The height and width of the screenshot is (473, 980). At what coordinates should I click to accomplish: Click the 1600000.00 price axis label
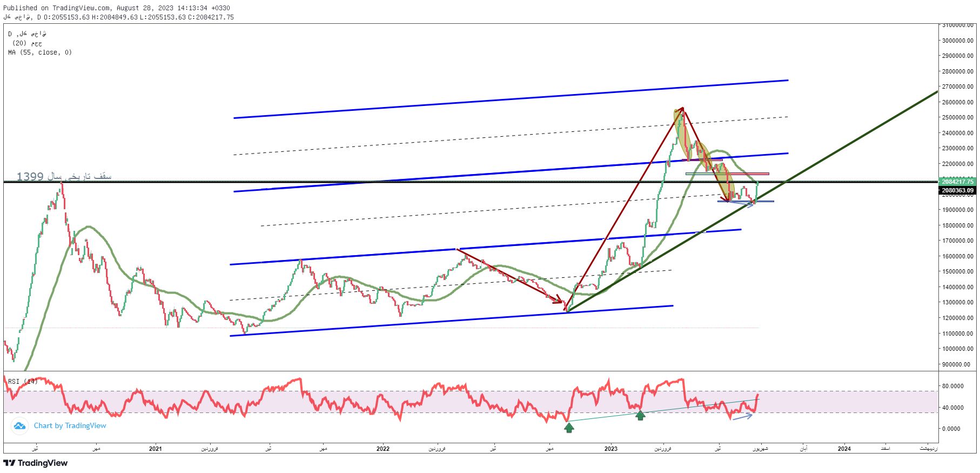(958, 256)
